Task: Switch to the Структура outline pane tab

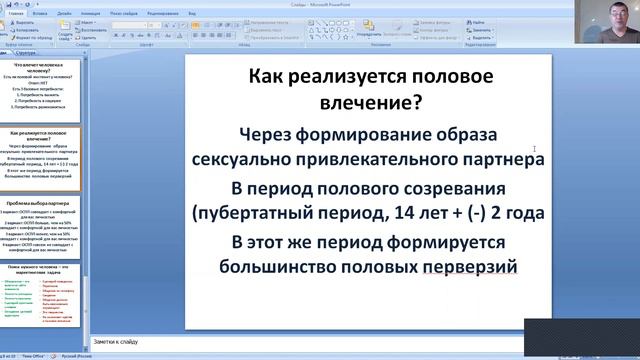Action: pos(26,53)
